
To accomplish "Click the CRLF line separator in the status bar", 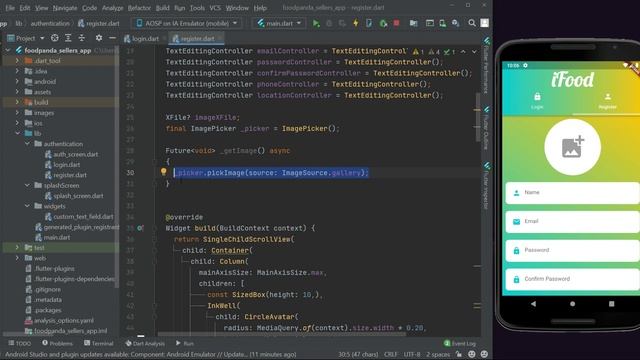I will pyautogui.click(x=391, y=354).
